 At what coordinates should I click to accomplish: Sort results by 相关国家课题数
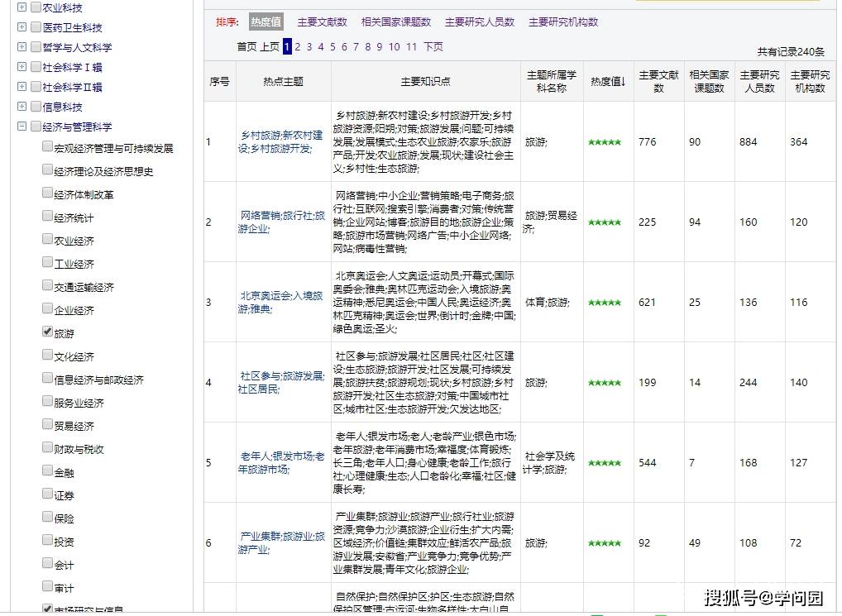(x=395, y=22)
